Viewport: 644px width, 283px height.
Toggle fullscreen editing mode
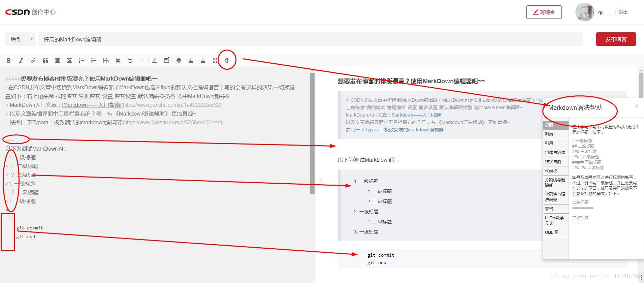coord(215,61)
